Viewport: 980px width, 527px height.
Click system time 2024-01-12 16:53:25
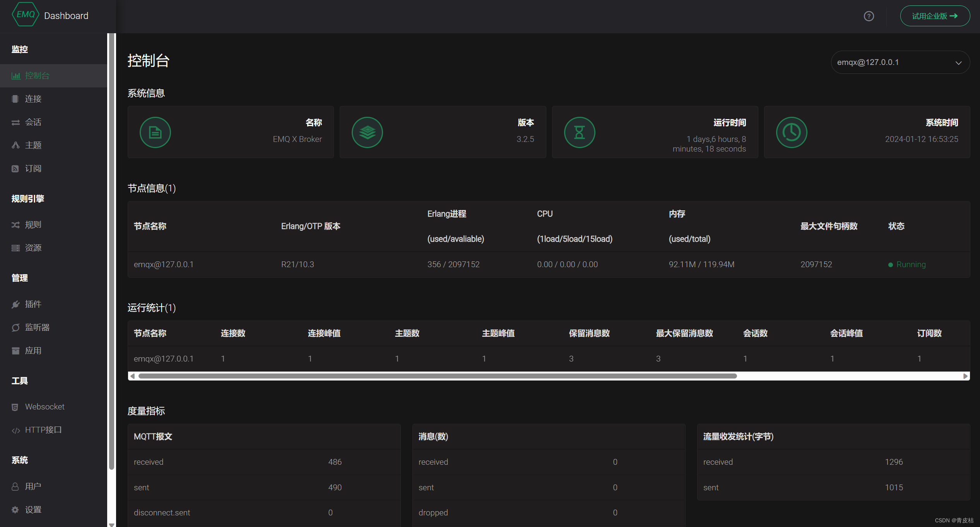922,139
